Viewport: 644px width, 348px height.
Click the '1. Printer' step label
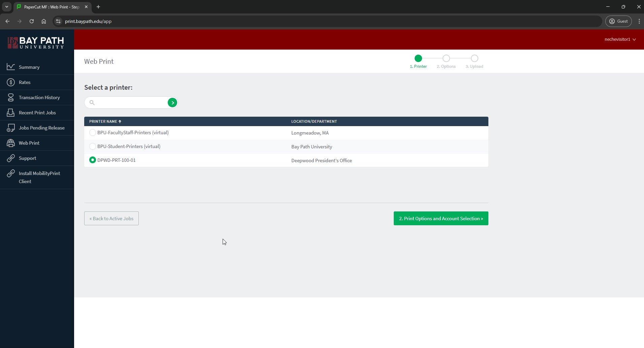click(418, 66)
